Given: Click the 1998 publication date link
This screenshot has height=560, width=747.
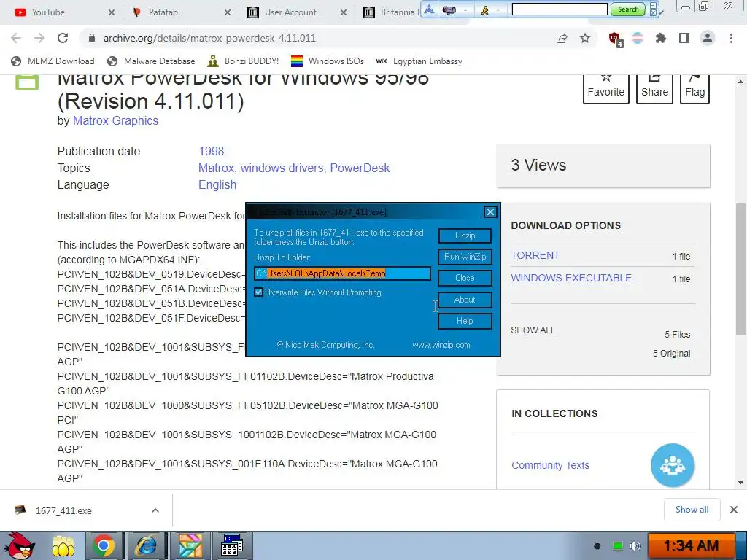Looking at the screenshot, I should [x=211, y=151].
